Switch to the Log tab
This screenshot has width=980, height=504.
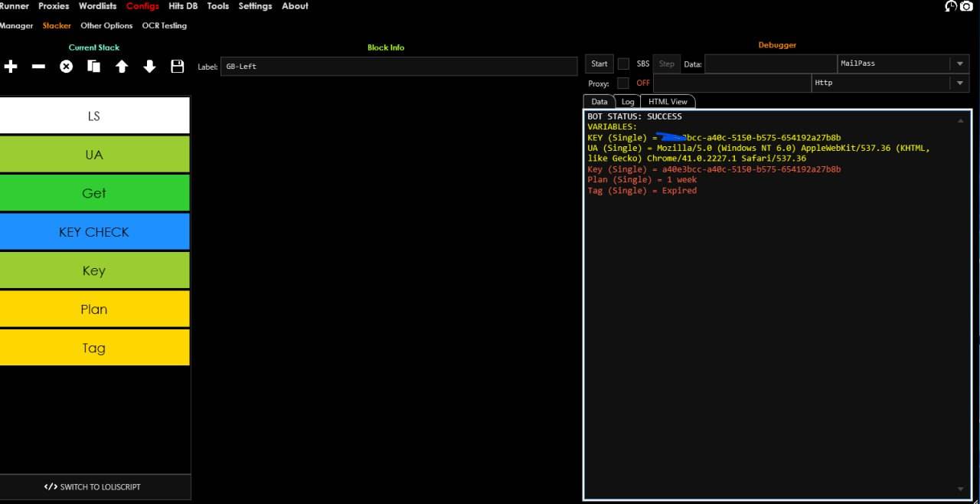pyautogui.click(x=628, y=101)
